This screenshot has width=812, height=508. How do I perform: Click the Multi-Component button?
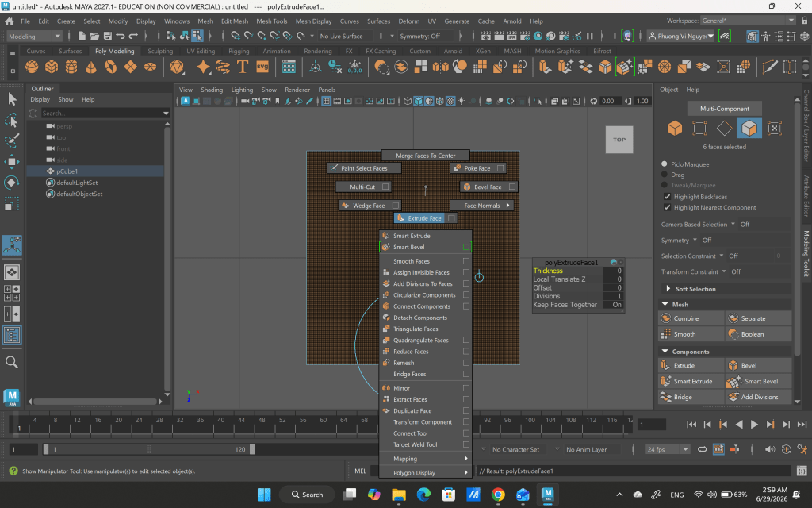click(x=725, y=109)
